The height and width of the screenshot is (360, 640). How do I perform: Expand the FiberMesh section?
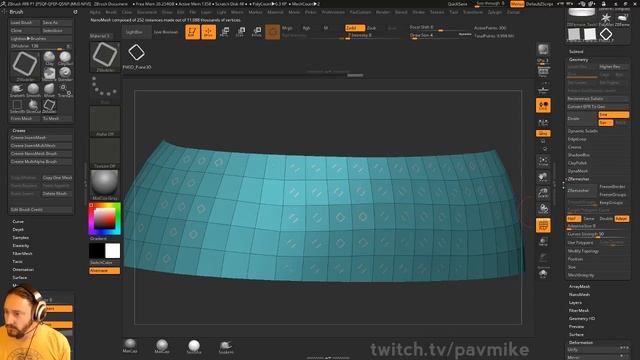(579, 311)
